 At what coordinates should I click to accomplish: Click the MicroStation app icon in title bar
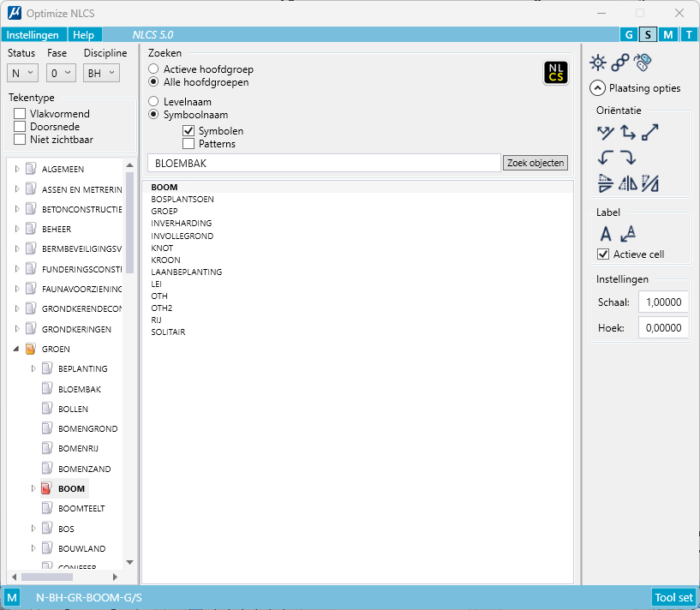tap(15, 13)
